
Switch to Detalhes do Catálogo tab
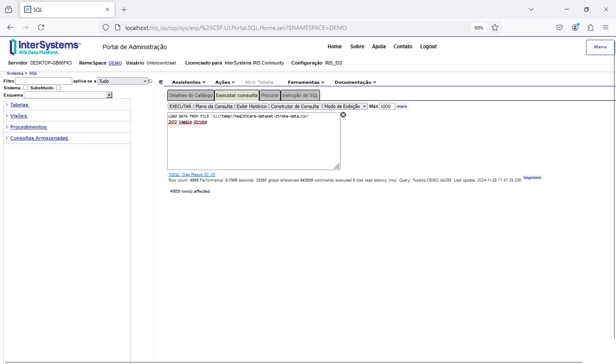point(190,95)
